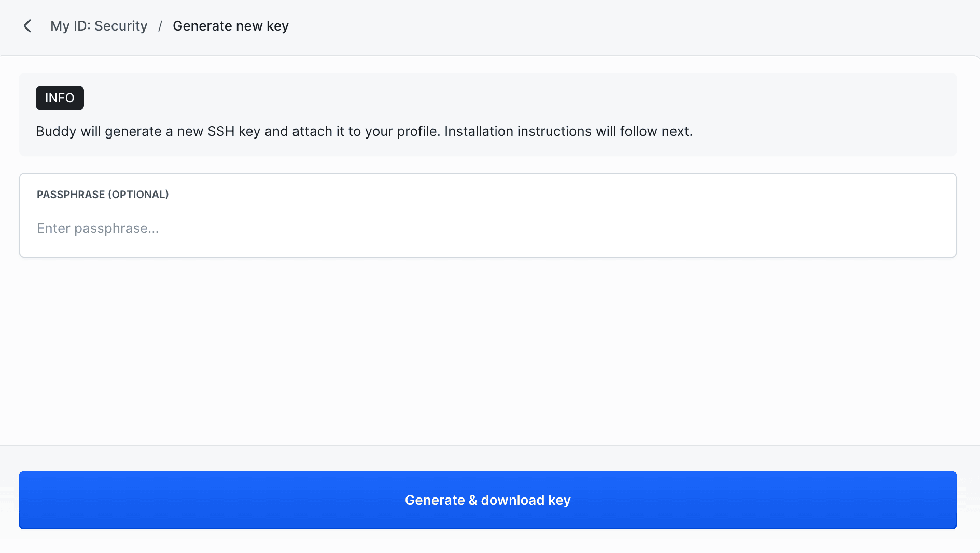Click 'Installation instructions will follow next' sentence
The image size is (980, 553).
[568, 131]
